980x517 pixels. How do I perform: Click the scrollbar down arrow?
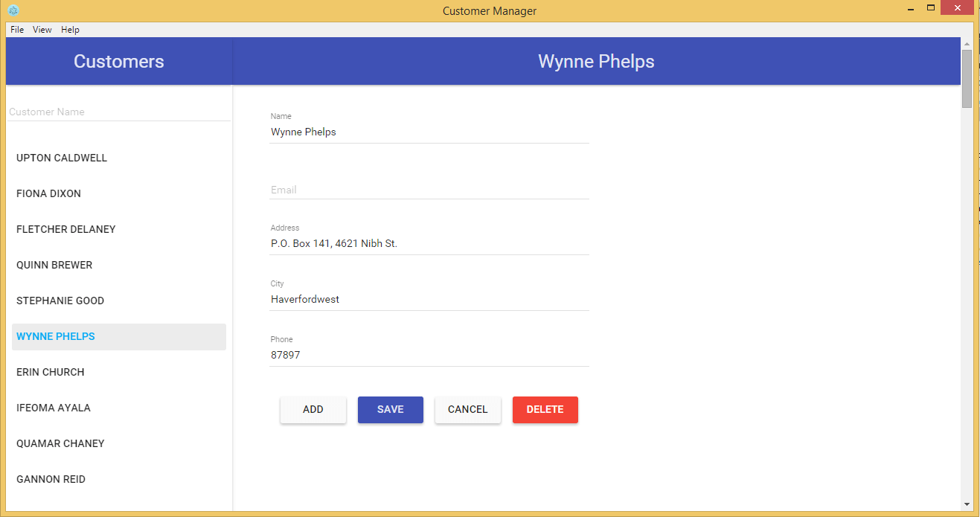pyautogui.click(x=967, y=504)
